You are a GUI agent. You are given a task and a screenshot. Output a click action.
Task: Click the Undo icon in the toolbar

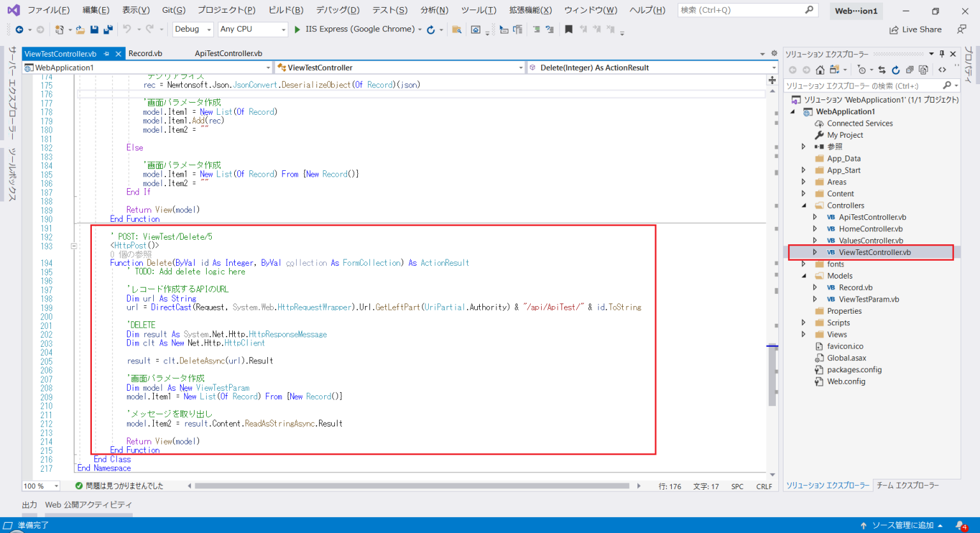coord(126,29)
